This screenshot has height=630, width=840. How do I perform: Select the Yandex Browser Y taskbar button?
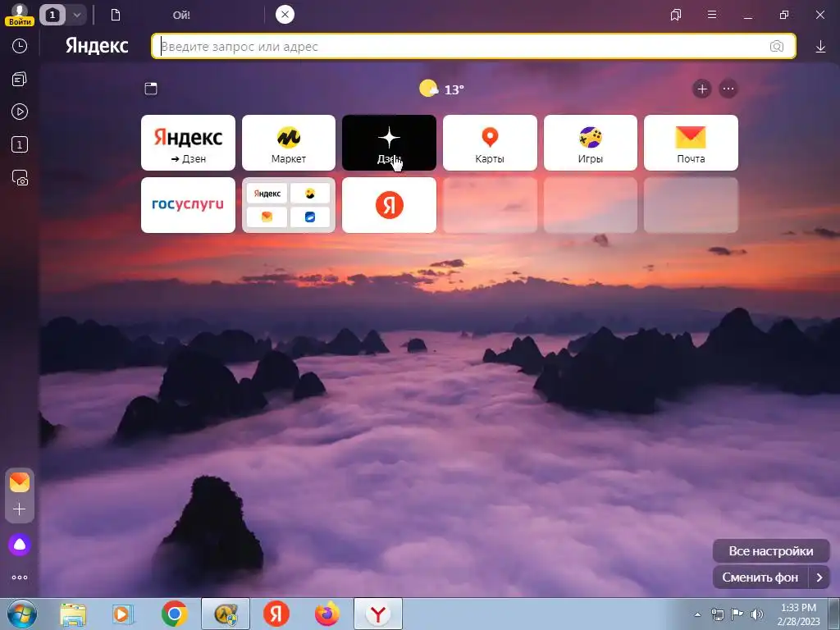(x=378, y=614)
